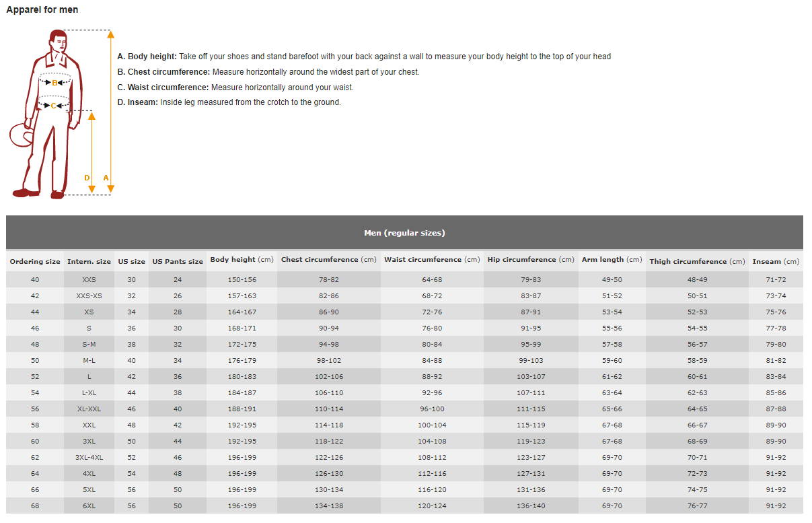This screenshot has height=523, width=812.
Task: Click the "Chest circumference (cm)" column header
Action: (329, 260)
